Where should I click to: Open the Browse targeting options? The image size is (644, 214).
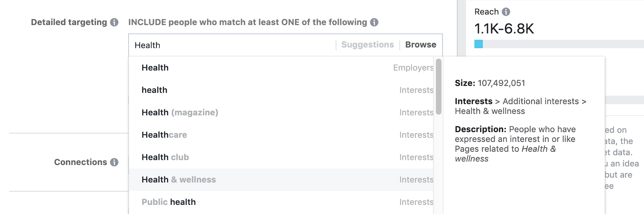[421, 45]
